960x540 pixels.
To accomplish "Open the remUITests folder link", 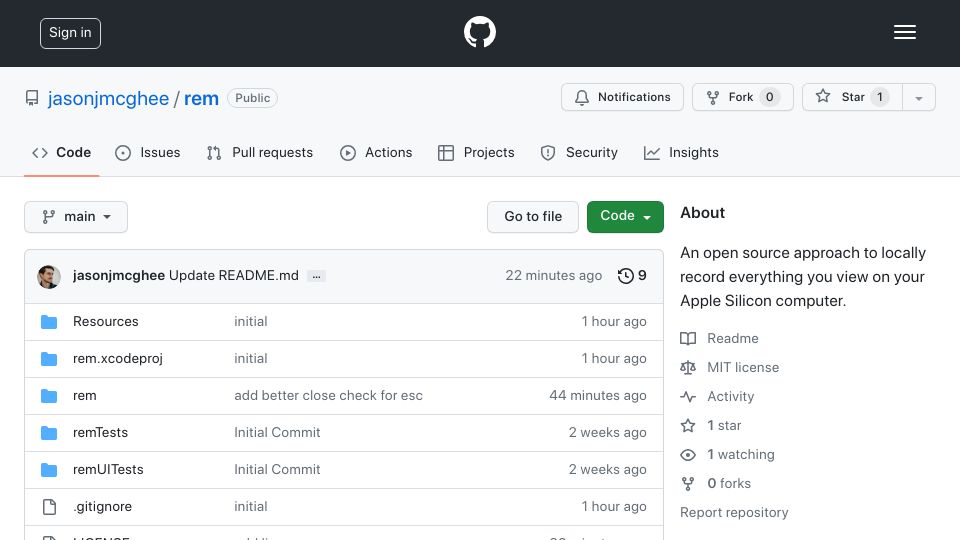I will pyautogui.click(x=108, y=470).
